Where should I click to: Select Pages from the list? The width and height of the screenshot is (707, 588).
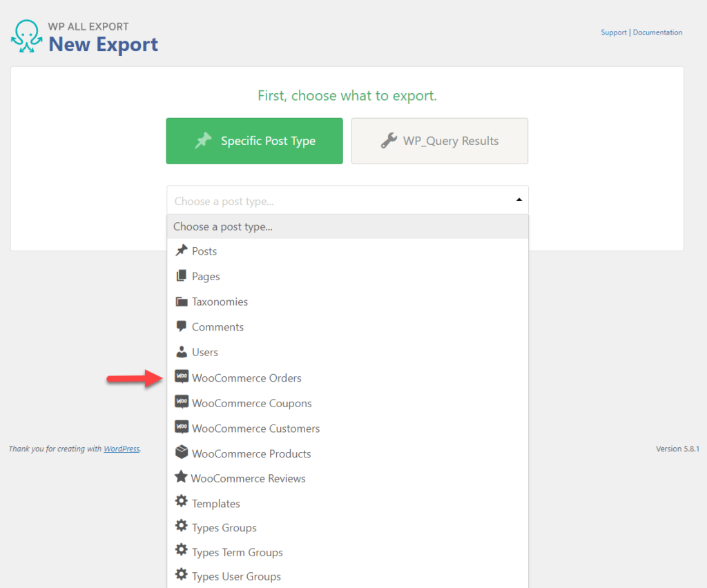(347, 276)
